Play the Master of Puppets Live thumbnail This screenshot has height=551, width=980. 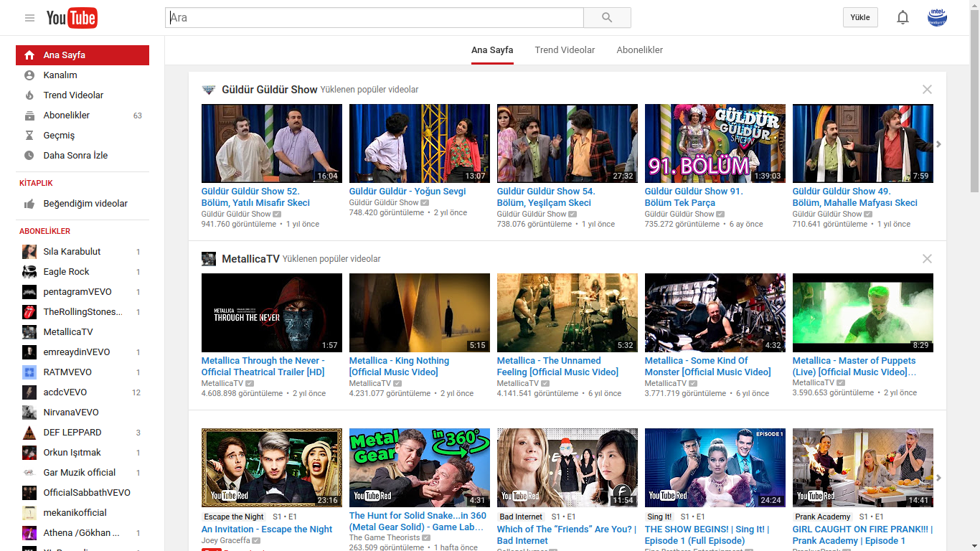863,313
